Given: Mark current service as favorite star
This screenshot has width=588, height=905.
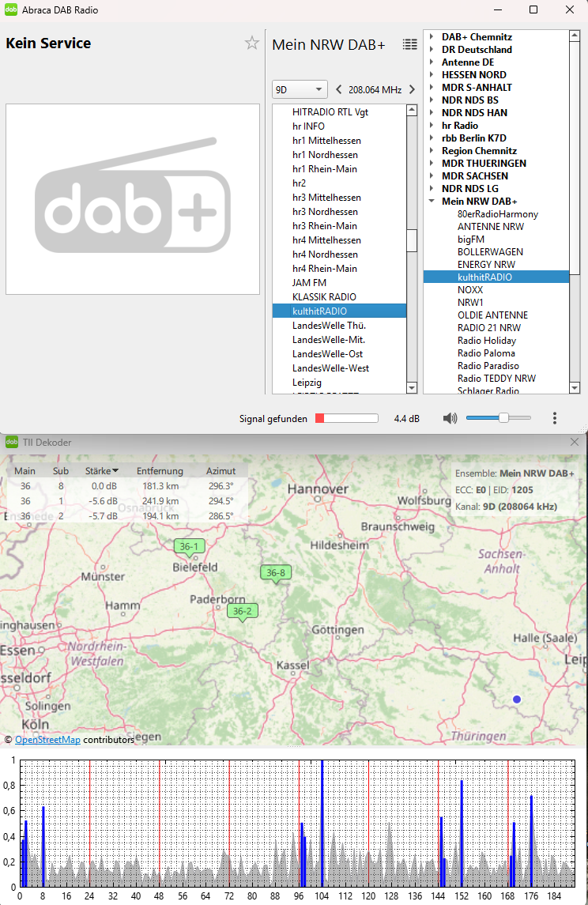Looking at the screenshot, I should pyautogui.click(x=251, y=43).
